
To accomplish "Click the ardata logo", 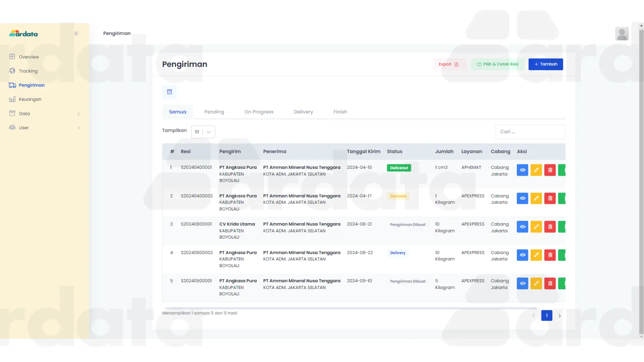I will (x=23, y=34).
